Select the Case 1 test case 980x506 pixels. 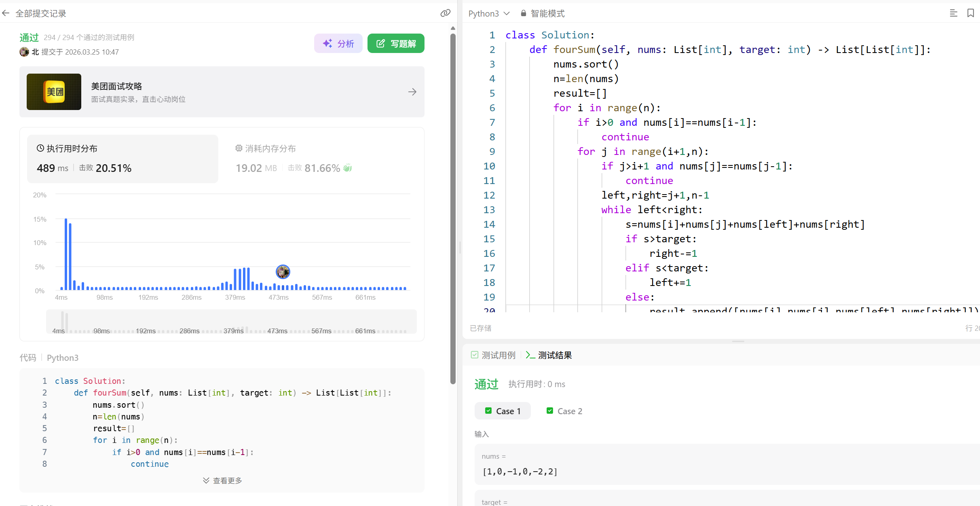503,411
